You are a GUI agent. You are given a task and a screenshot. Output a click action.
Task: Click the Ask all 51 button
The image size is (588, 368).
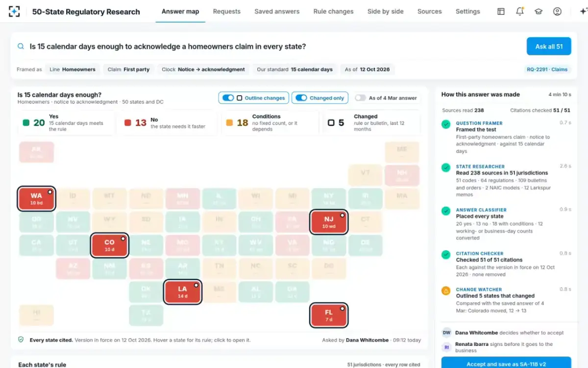pos(549,47)
